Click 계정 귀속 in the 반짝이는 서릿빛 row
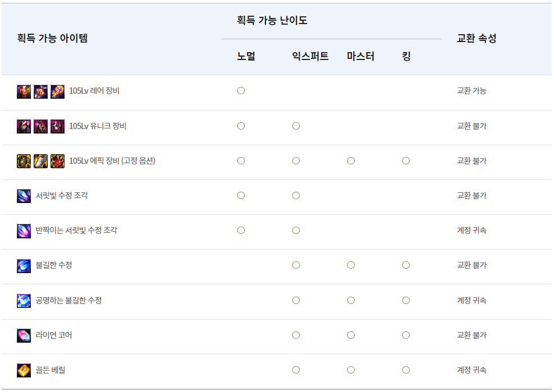The width and height of the screenshot is (554, 392). click(x=471, y=230)
